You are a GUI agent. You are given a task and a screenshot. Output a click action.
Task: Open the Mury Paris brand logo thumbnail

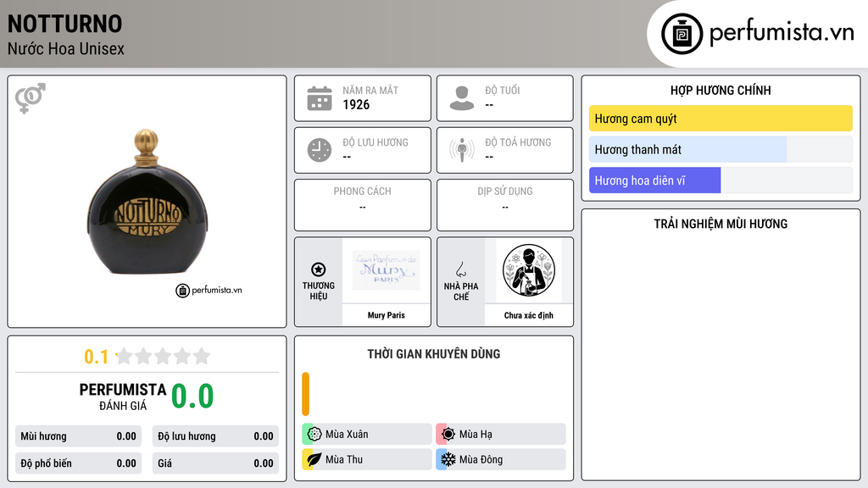point(387,270)
